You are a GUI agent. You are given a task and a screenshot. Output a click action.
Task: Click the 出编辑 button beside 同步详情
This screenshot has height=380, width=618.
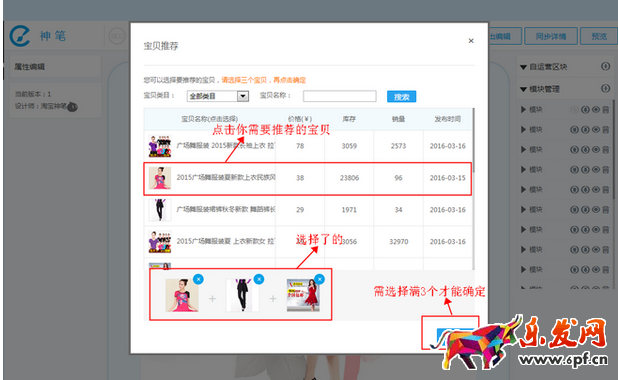click(x=505, y=36)
